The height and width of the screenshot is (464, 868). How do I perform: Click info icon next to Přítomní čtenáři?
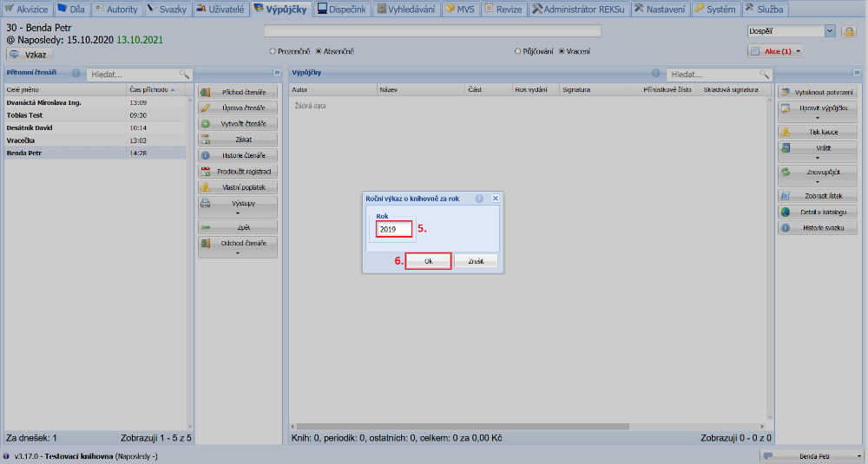tap(76, 74)
